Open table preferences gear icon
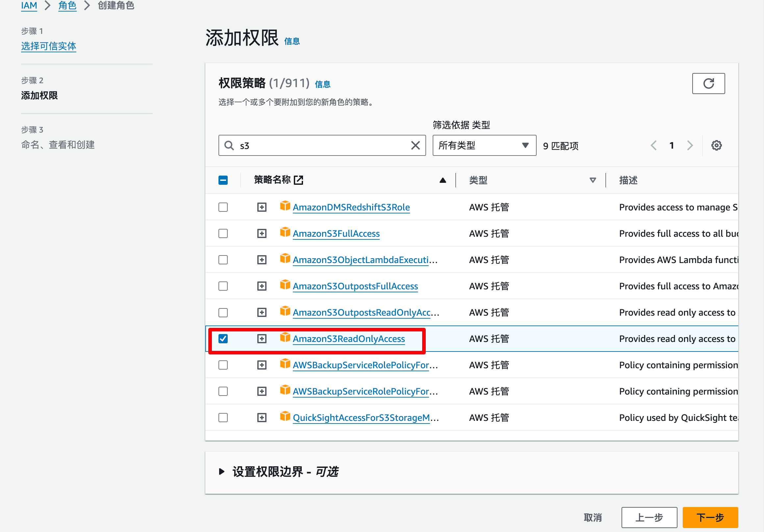764x532 pixels. pyautogui.click(x=716, y=145)
